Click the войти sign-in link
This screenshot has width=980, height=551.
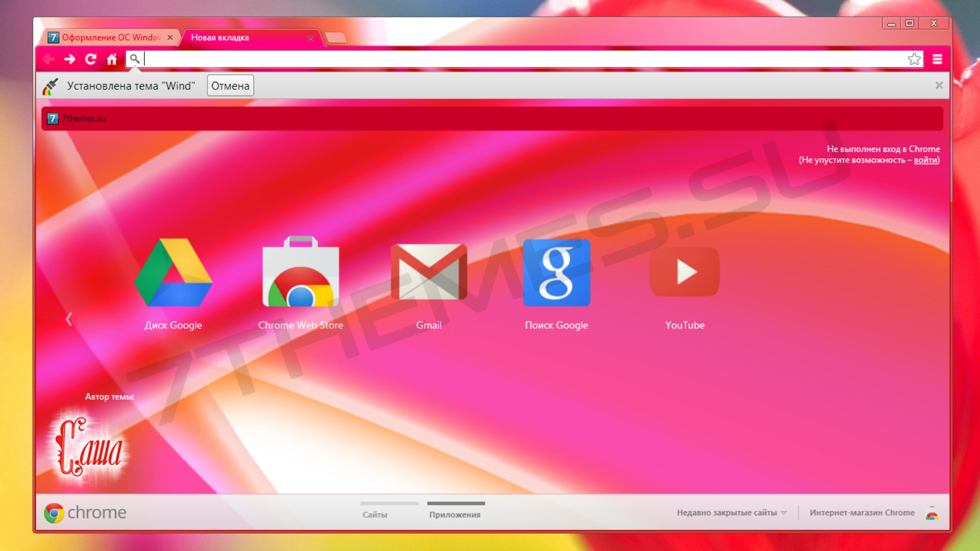(x=925, y=160)
